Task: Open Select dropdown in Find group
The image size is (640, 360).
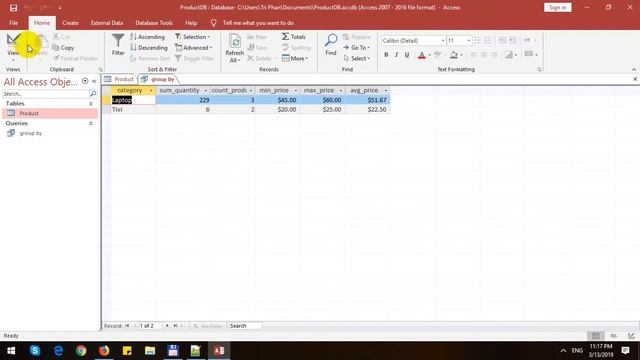Action: tap(356, 58)
